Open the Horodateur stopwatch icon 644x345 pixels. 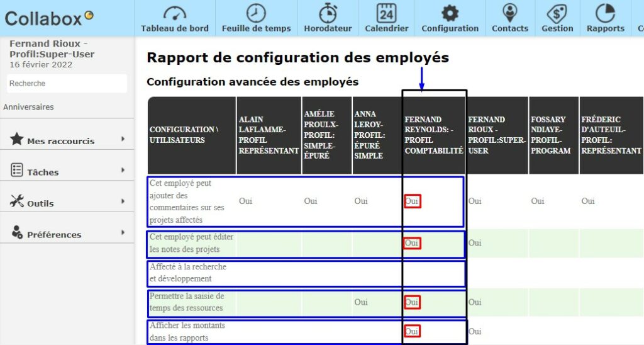tap(328, 13)
